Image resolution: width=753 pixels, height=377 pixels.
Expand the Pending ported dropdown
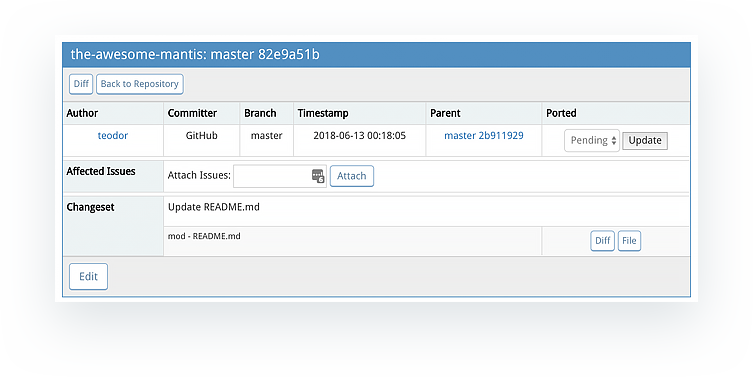(x=592, y=140)
